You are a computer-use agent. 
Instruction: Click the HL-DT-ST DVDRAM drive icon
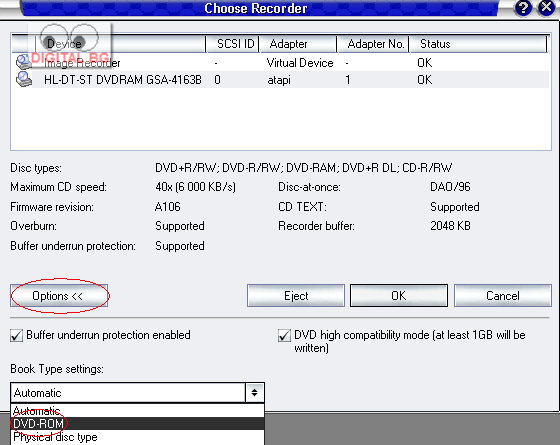pyautogui.click(x=24, y=79)
